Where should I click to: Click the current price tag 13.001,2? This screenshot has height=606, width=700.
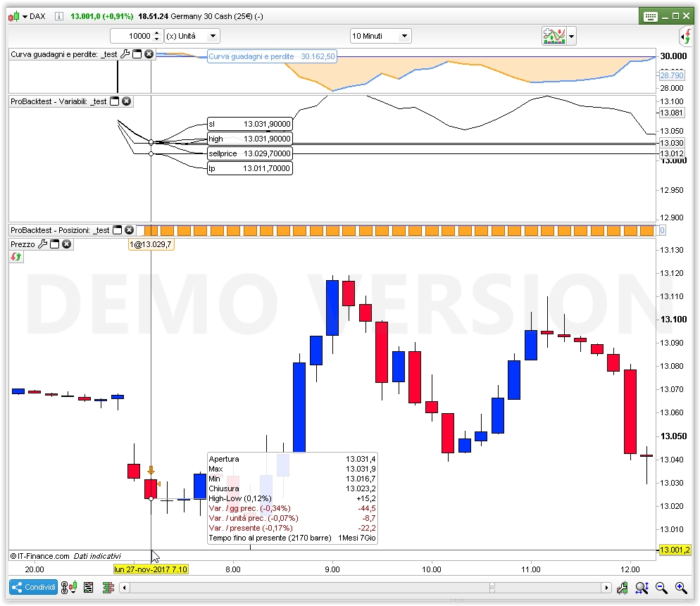(675, 550)
